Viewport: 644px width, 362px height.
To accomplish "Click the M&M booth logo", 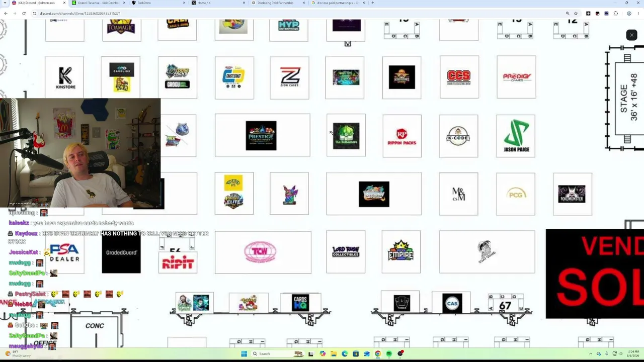I will 458,194.
